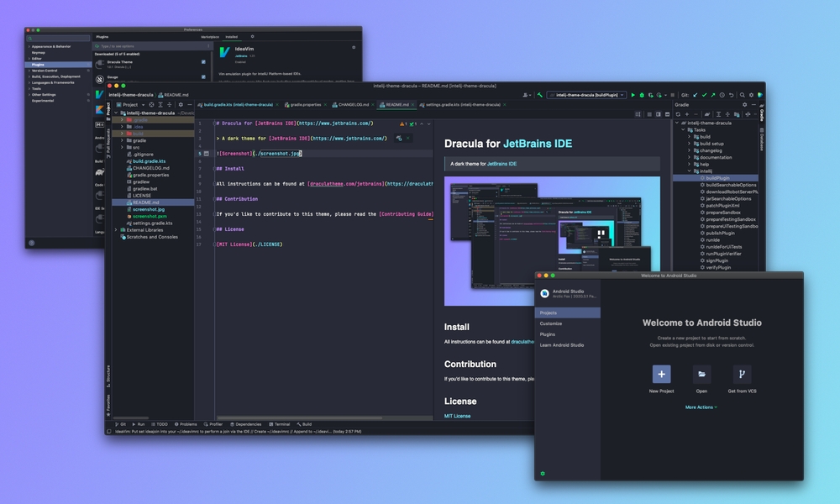Click Execute Gradle Task elephant icon

click(707, 114)
